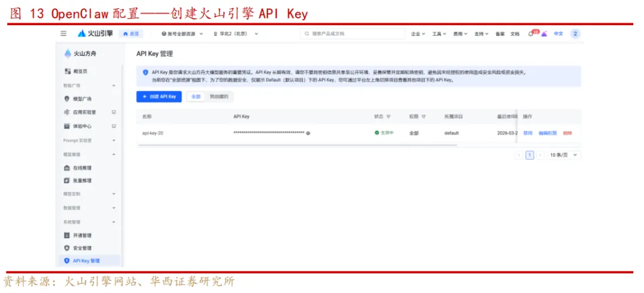Open the 10 条/页 page size dropdown

pyautogui.click(x=564, y=155)
